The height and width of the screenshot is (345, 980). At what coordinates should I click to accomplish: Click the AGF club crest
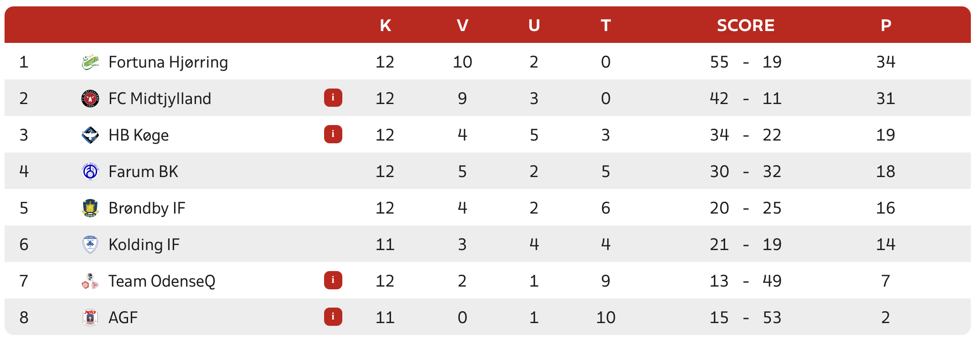(x=90, y=317)
